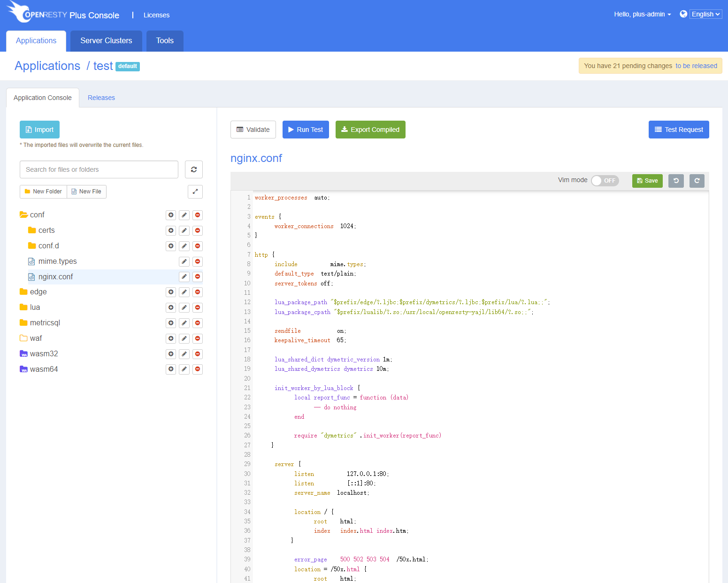Place cursor on 'worker_processes auto;' line
728x583 pixels.
tap(292, 198)
